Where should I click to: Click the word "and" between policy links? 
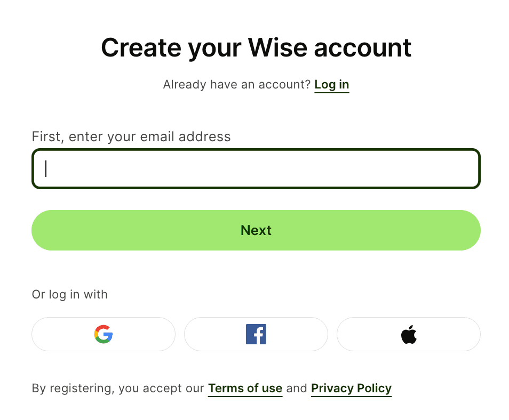pos(297,389)
